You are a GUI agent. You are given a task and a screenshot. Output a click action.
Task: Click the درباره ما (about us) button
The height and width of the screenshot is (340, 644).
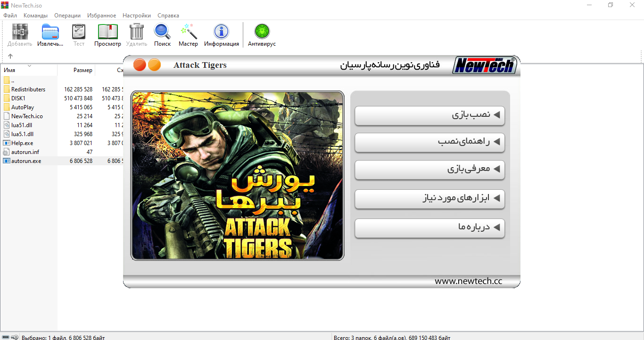429,228
